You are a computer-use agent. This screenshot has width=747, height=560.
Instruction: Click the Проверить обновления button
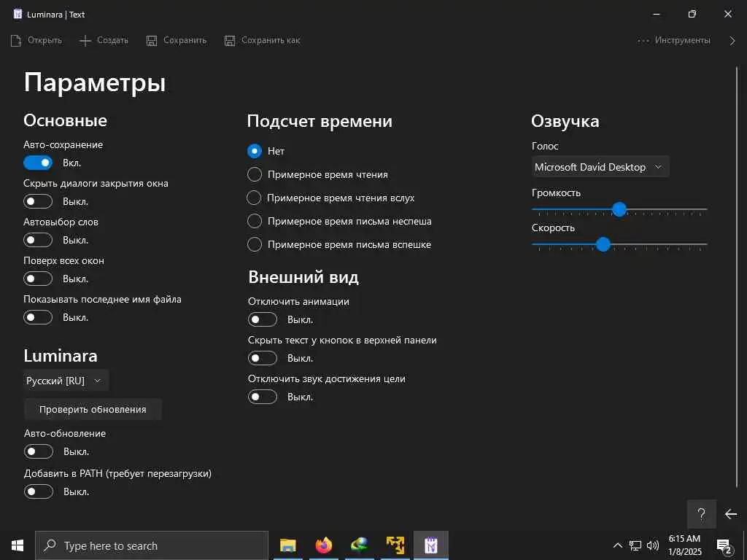tap(93, 410)
